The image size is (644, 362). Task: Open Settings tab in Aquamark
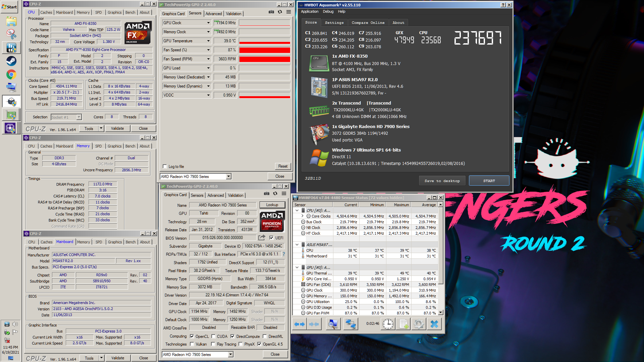pyautogui.click(x=334, y=22)
